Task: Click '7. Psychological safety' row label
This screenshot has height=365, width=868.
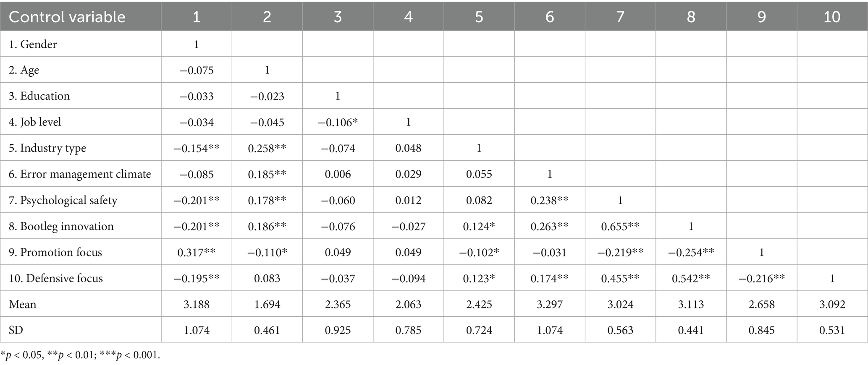Action: (x=63, y=200)
